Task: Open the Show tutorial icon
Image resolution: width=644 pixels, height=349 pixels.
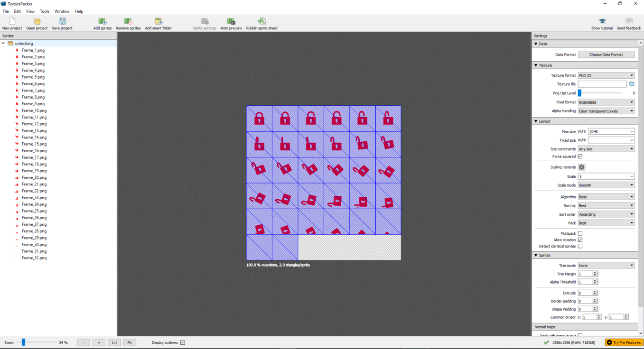Action: [x=602, y=21]
